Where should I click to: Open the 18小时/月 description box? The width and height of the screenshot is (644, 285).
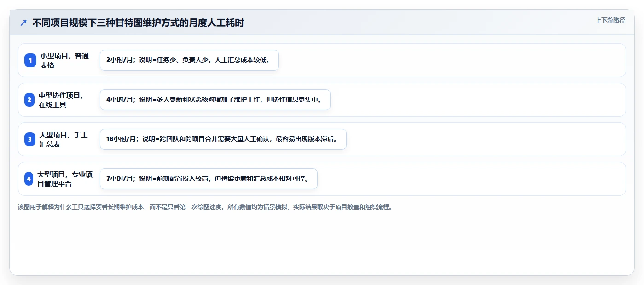coord(223,139)
